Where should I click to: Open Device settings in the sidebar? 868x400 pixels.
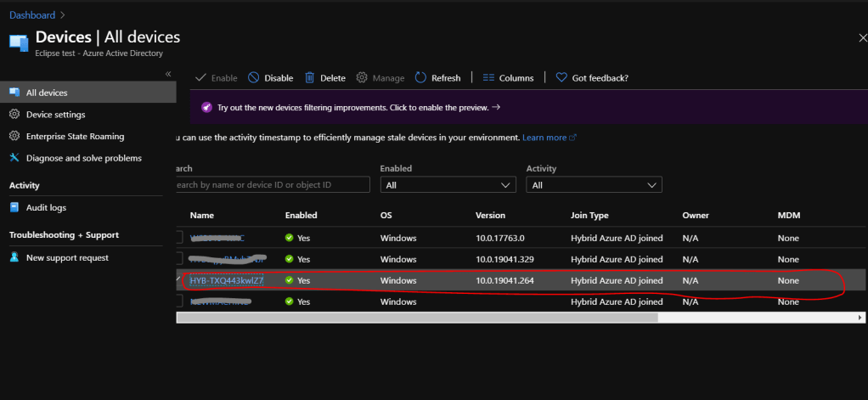(55, 115)
